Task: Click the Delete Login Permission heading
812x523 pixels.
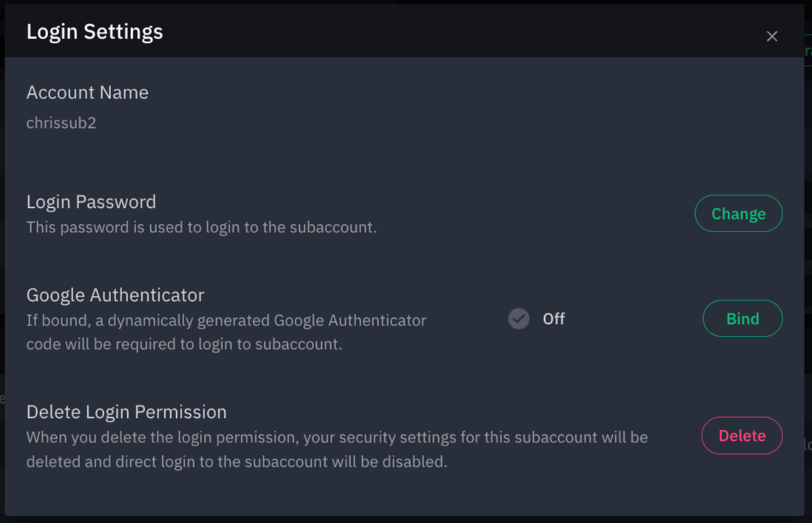Action: coord(127,412)
